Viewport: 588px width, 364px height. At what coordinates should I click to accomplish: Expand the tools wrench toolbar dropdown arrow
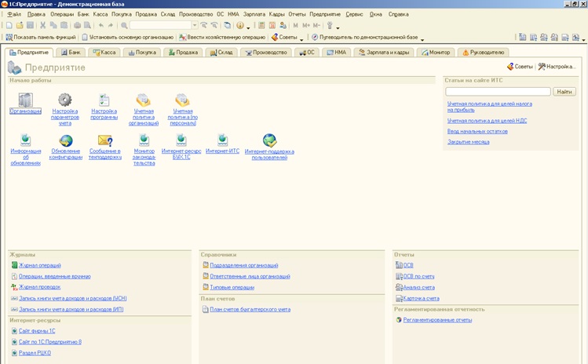[338, 27]
